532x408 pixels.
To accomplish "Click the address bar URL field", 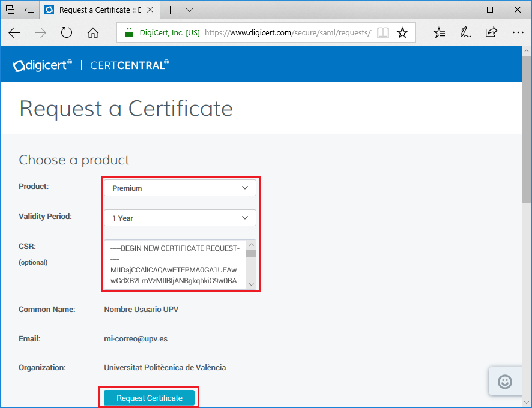I will coord(287,33).
